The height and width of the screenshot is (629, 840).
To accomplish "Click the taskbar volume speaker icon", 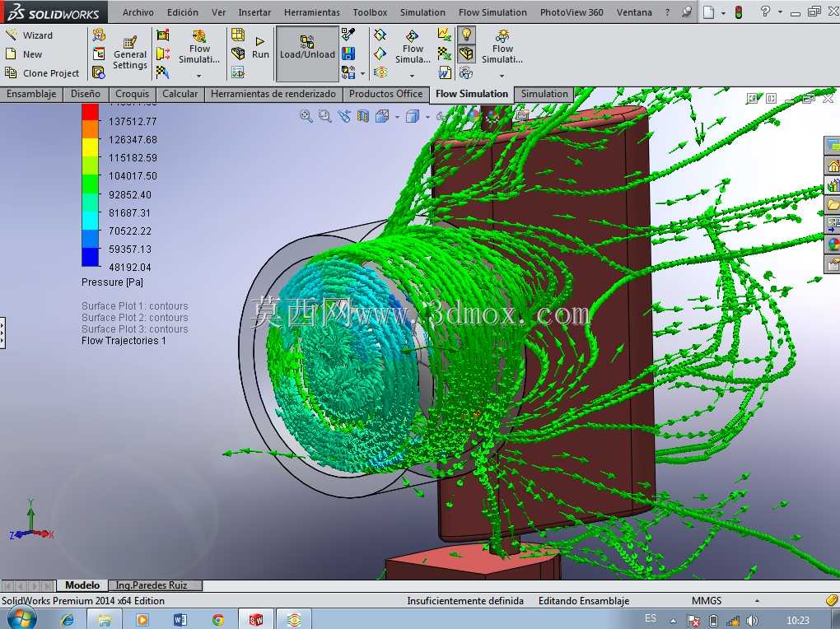I will [752, 621].
